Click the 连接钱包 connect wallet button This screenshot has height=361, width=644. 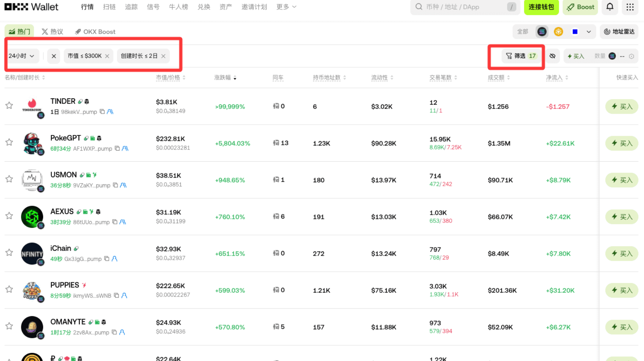pos(541,7)
